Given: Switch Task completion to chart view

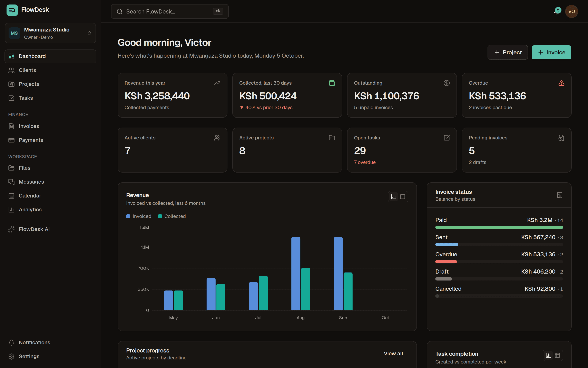Looking at the screenshot, I should click(x=548, y=355).
